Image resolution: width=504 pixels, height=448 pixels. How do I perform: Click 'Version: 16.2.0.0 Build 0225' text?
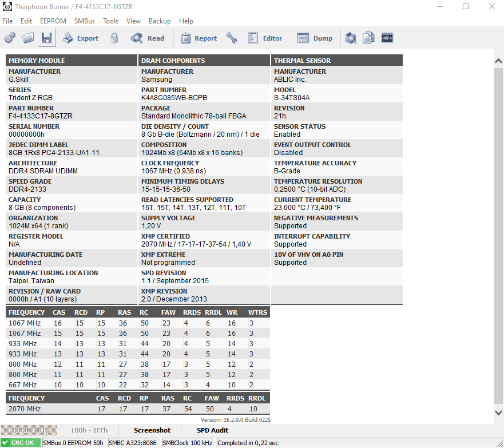coord(236,420)
